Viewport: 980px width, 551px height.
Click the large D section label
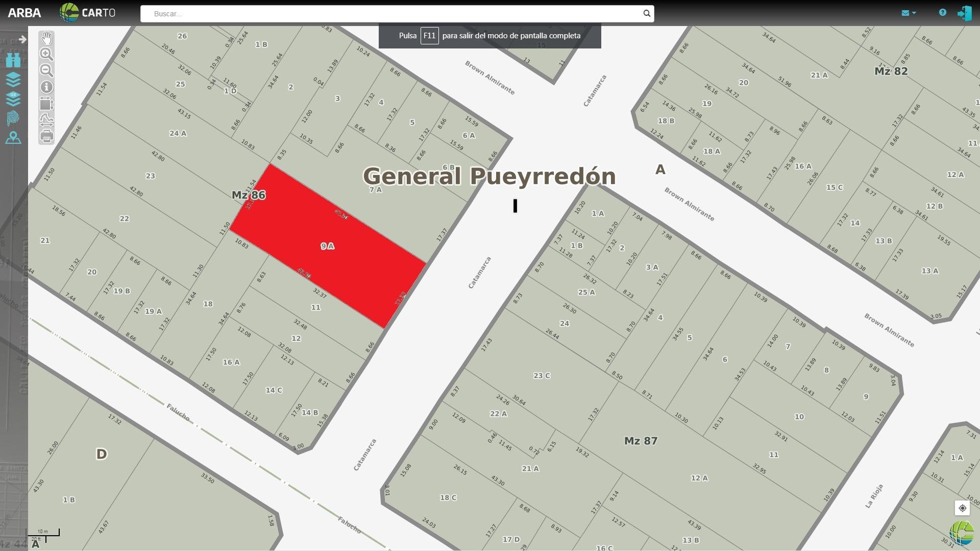102,454
